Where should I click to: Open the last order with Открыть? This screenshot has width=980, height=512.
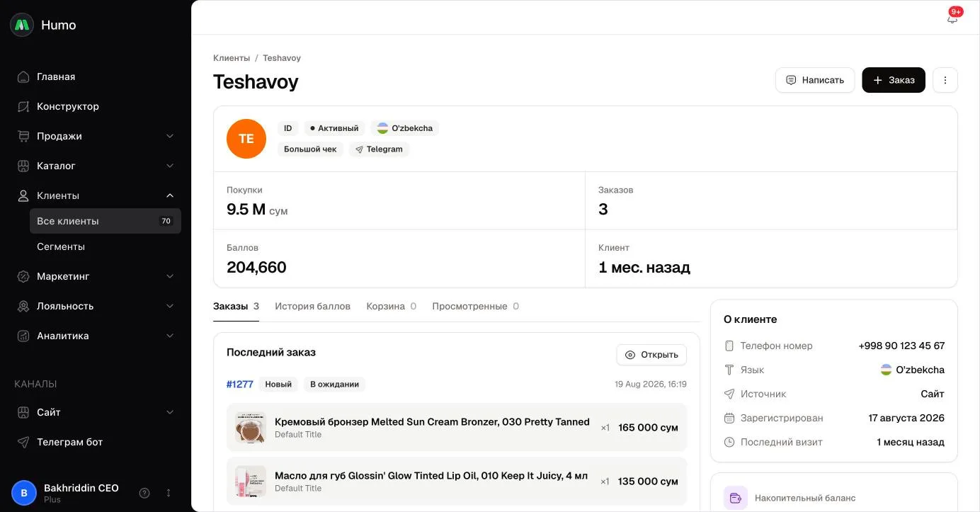coord(651,355)
